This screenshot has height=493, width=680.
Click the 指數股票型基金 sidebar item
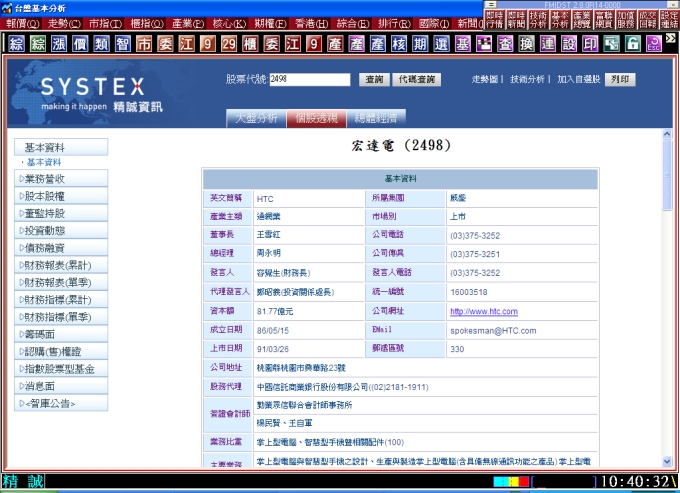click(61, 369)
